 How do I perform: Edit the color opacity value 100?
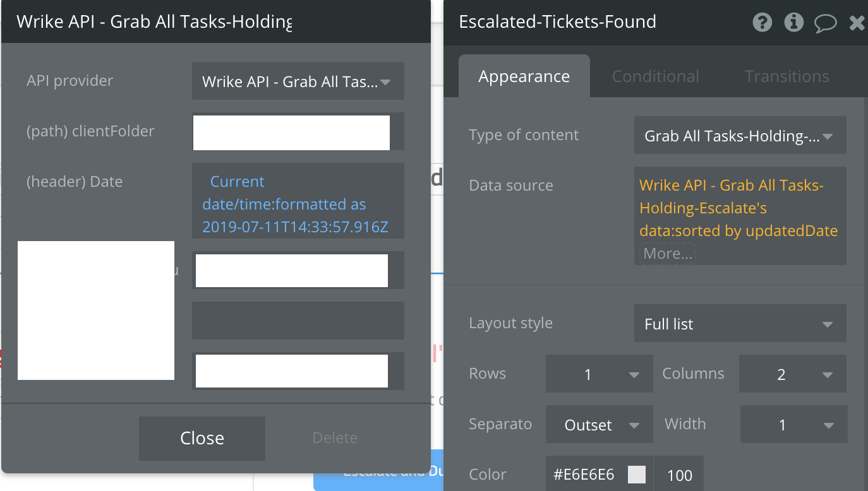680,475
